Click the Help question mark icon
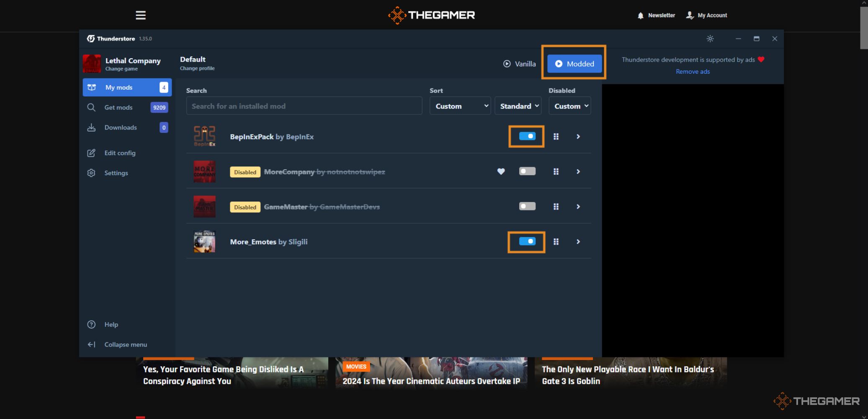 (91, 324)
